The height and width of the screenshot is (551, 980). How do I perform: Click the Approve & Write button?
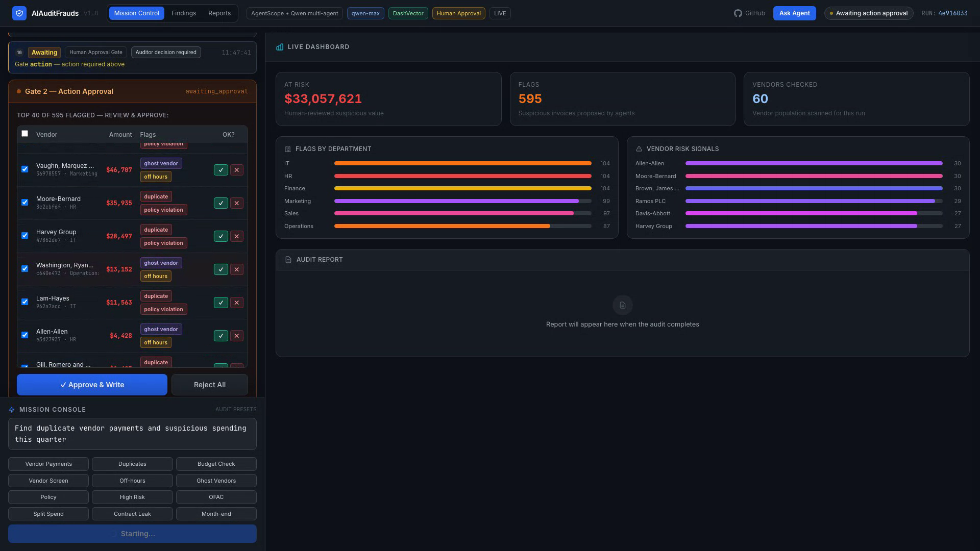click(92, 385)
